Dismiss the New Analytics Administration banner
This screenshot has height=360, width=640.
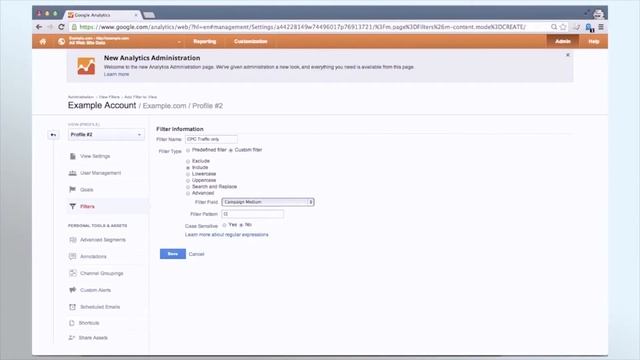[x=568, y=55]
